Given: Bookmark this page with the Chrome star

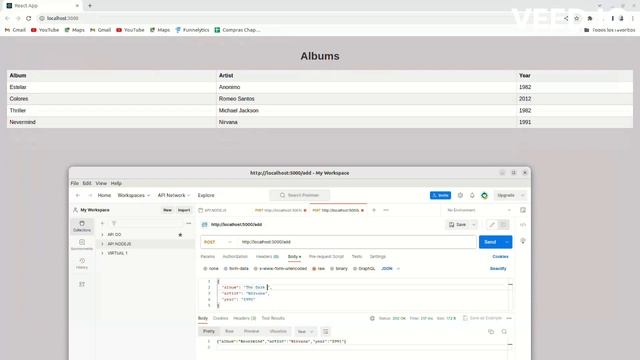Looking at the screenshot, I should 577,18.
